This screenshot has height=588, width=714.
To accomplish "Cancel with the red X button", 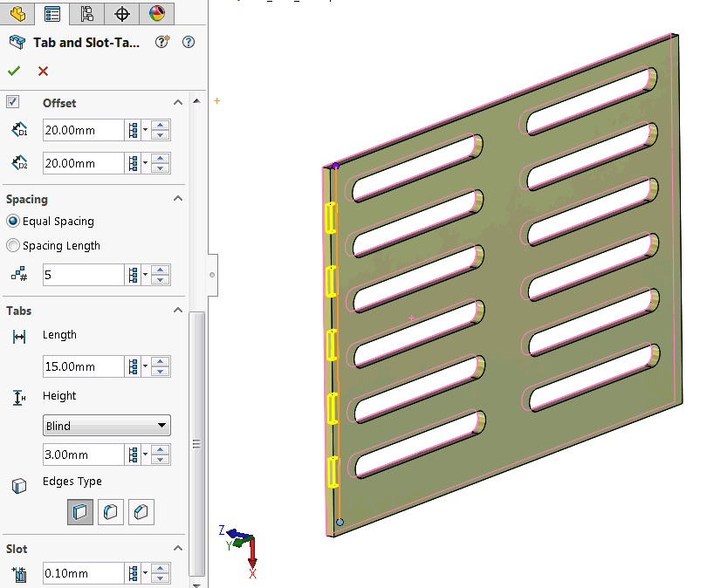I will (44, 71).
